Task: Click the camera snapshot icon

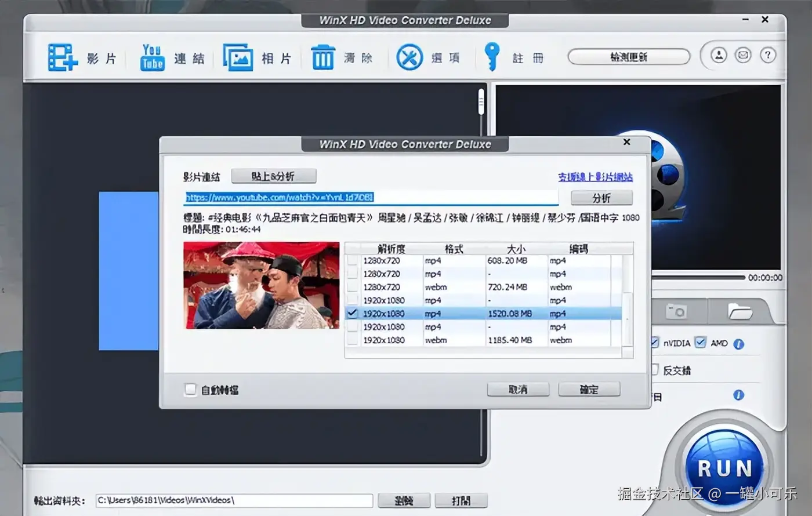Action: click(x=676, y=311)
